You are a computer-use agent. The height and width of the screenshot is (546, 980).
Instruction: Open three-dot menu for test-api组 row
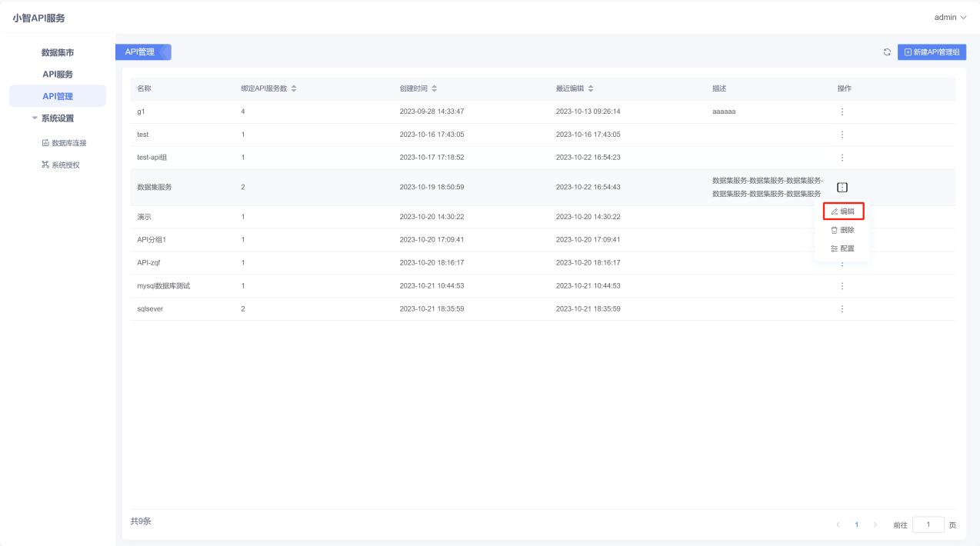click(x=842, y=158)
